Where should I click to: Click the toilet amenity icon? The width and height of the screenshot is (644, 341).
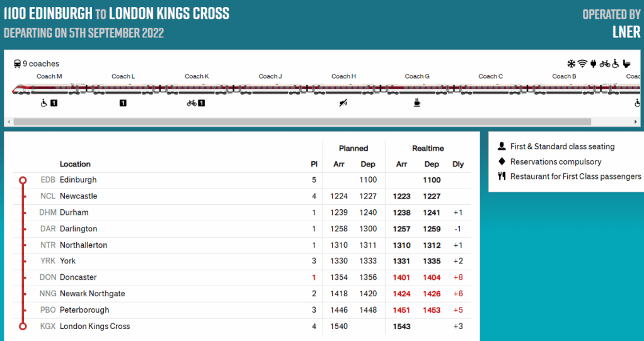(x=626, y=64)
